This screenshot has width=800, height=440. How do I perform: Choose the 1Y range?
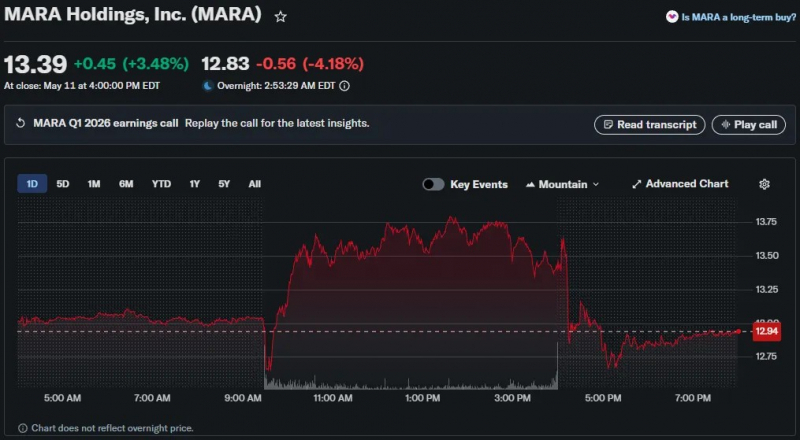click(x=194, y=184)
